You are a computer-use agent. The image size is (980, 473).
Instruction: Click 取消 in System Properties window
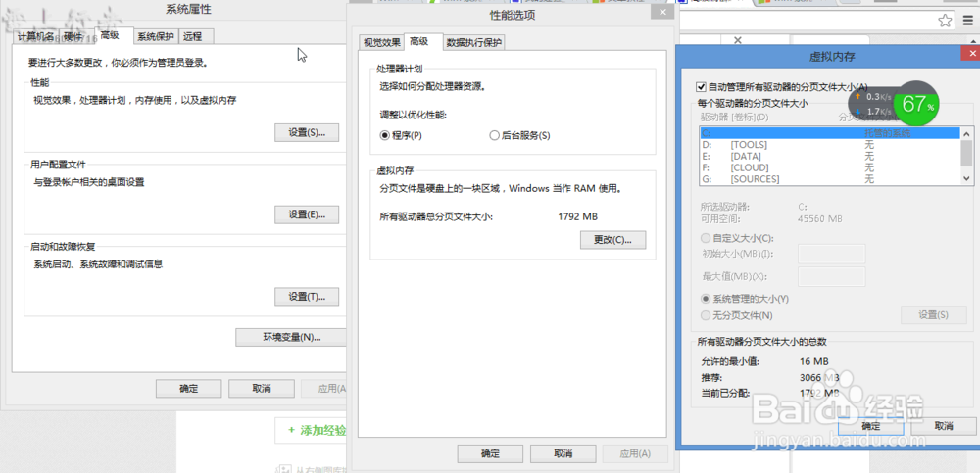(x=262, y=389)
